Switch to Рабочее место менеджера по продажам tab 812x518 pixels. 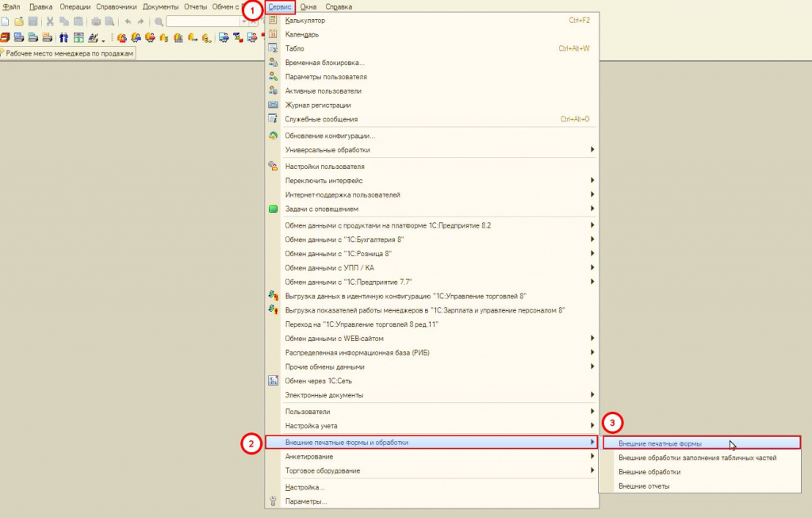point(68,53)
